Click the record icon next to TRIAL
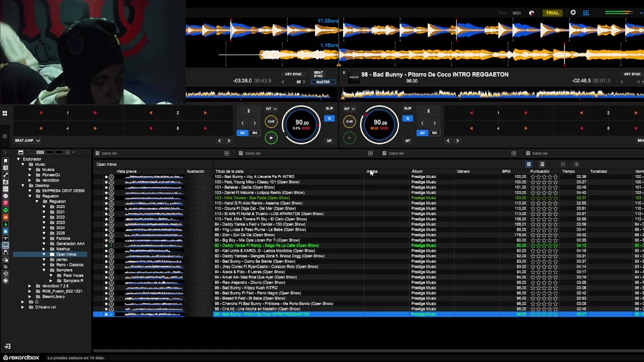This screenshot has width=644, height=362. [532, 13]
